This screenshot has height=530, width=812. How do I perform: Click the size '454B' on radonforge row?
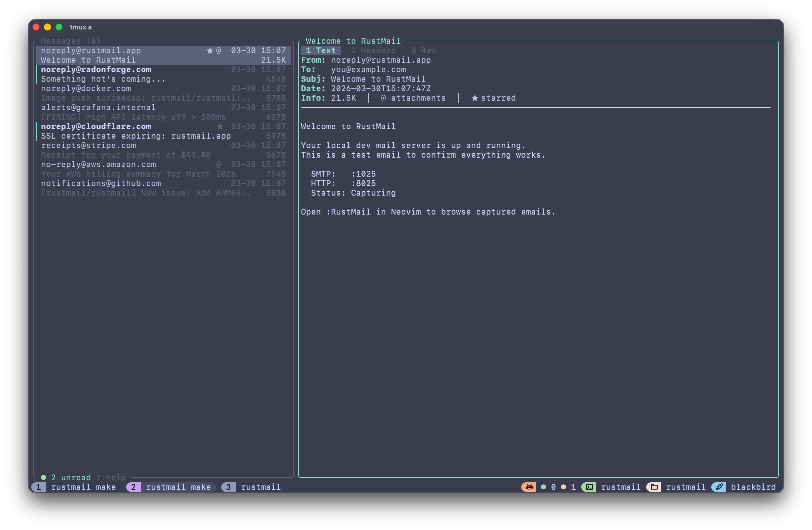pos(276,79)
